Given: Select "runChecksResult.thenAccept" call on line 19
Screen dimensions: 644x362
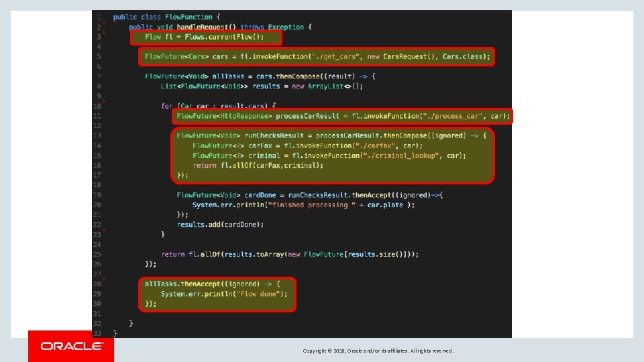Looking at the screenshot, I should (x=339, y=195).
